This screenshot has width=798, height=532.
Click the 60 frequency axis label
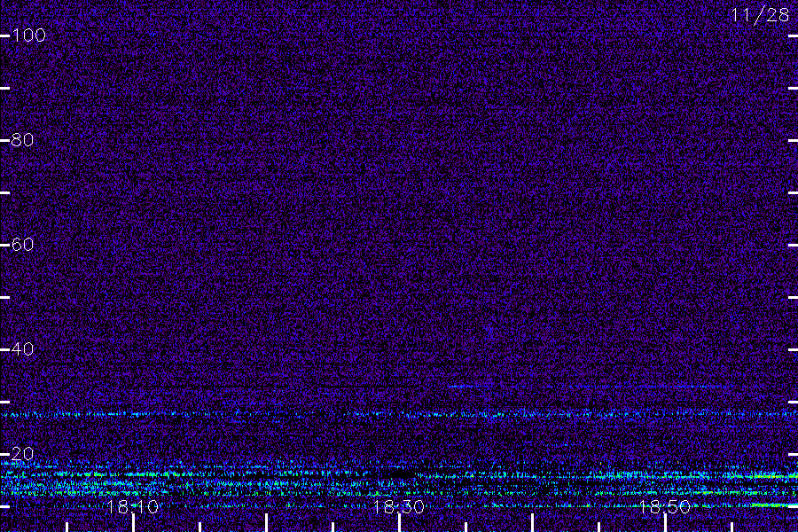[x=22, y=245]
